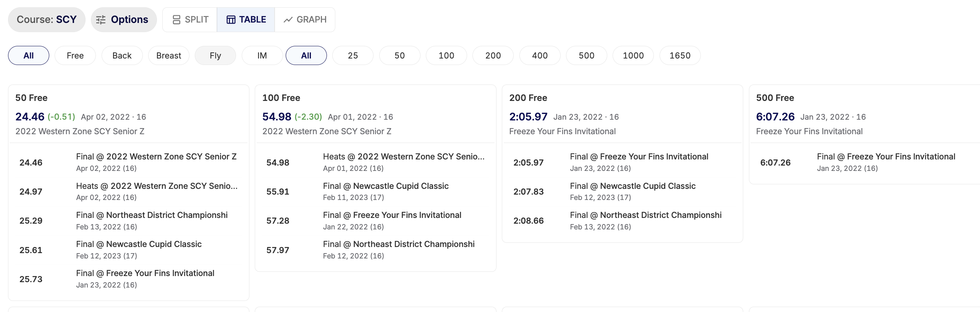The width and height of the screenshot is (980, 312).
Task: Choose the 200 distance filter
Action: pos(493,55)
